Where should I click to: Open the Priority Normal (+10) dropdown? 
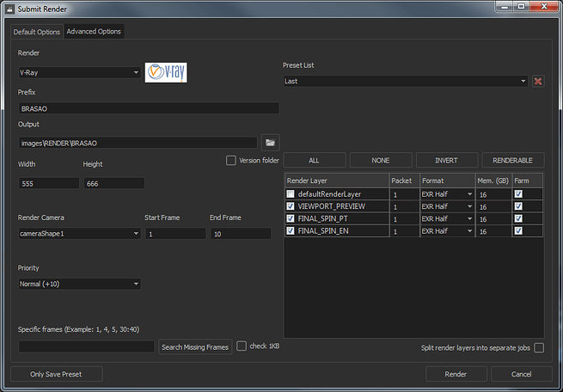(79, 284)
